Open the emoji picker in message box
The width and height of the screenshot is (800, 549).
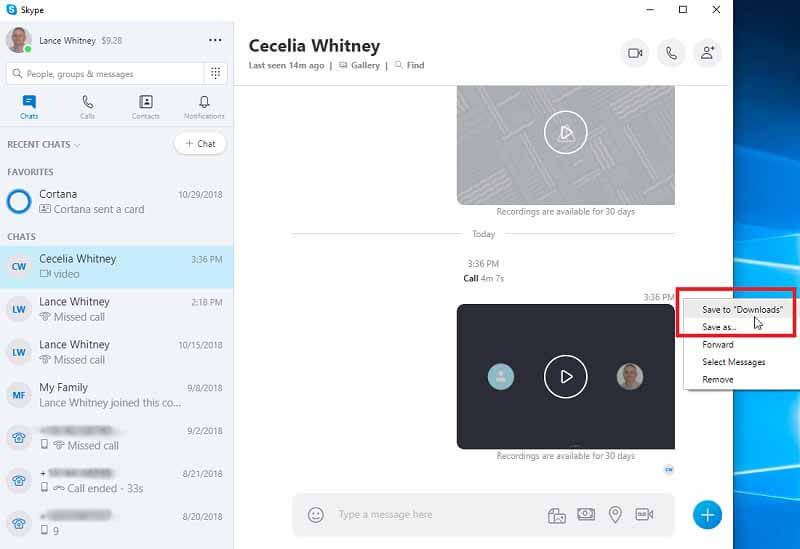(x=316, y=515)
